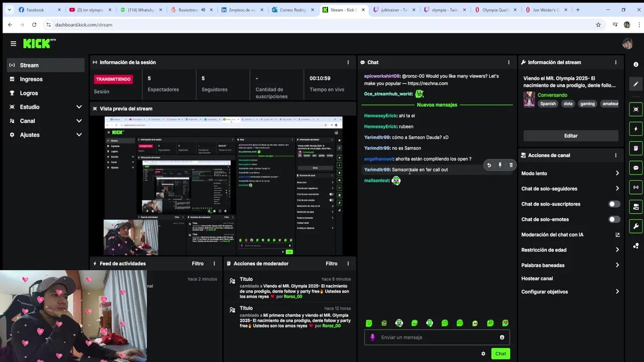The image size is (644, 362).
Task: Toggle the chat bubble widget icon in the sidebar
Action: pyautogui.click(x=636, y=168)
